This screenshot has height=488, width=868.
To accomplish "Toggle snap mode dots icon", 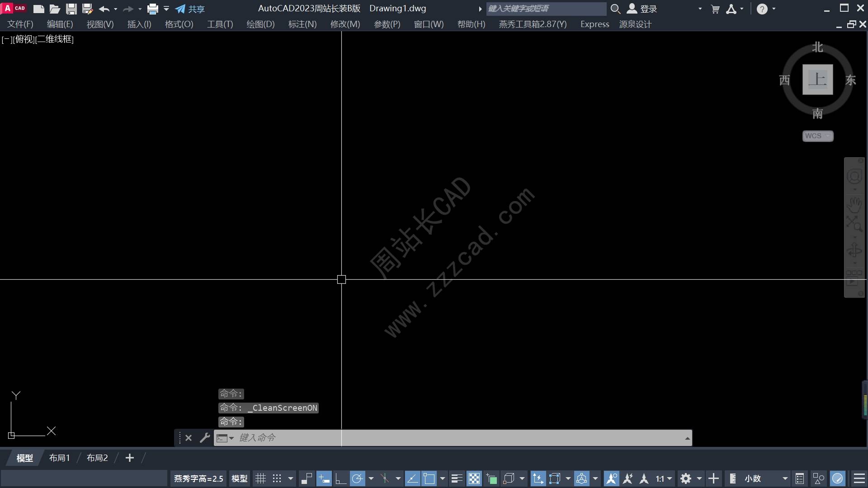I will coord(277,479).
